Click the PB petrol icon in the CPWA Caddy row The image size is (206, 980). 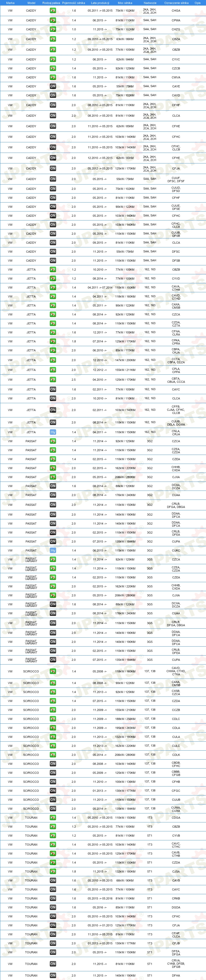53,20
